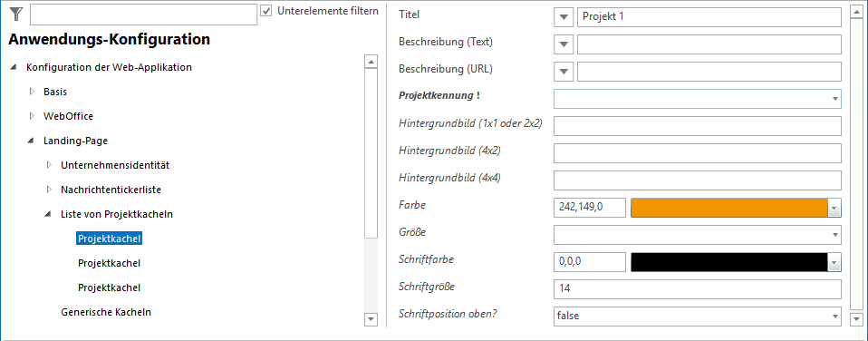The width and height of the screenshot is (868, 341).
Task: Open the language arrow beside Titel
Action: point(564,17)
